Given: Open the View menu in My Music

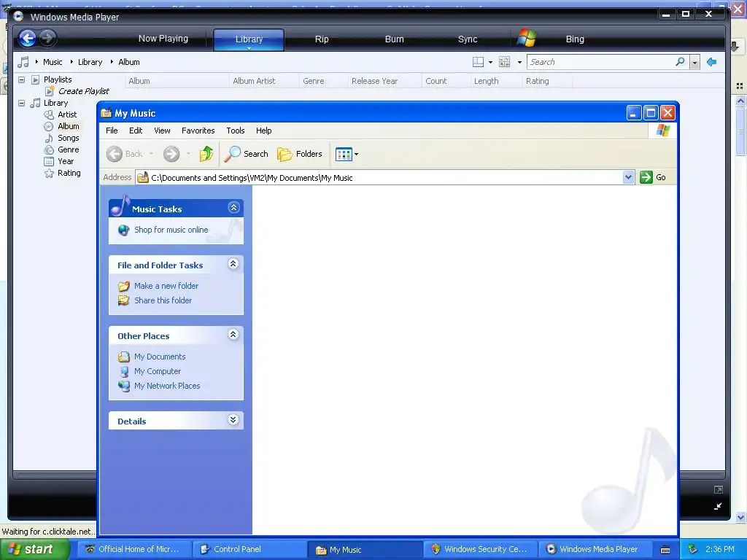Looking at the screenshot, I should tap(162, 131).
